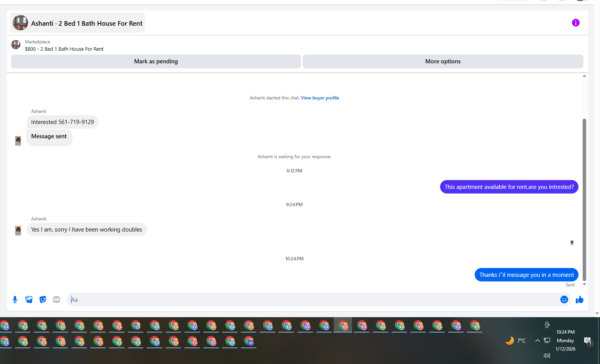The image size is (600, 364).
Task: Open the Ashanti 2 Bed 1 Bath chat header
Action: pos(78,23)
